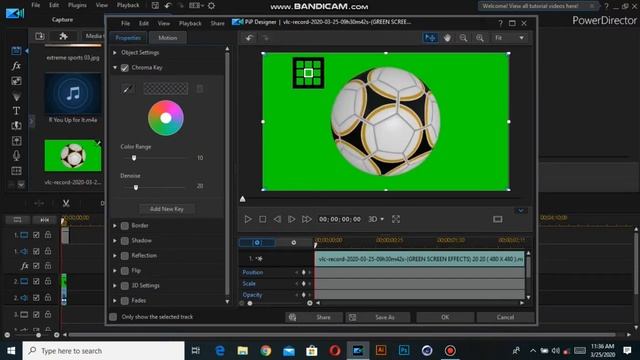Open Photoshop from the taskbar
This screenshot has height=360, width=640.
[x=404, y=350]
